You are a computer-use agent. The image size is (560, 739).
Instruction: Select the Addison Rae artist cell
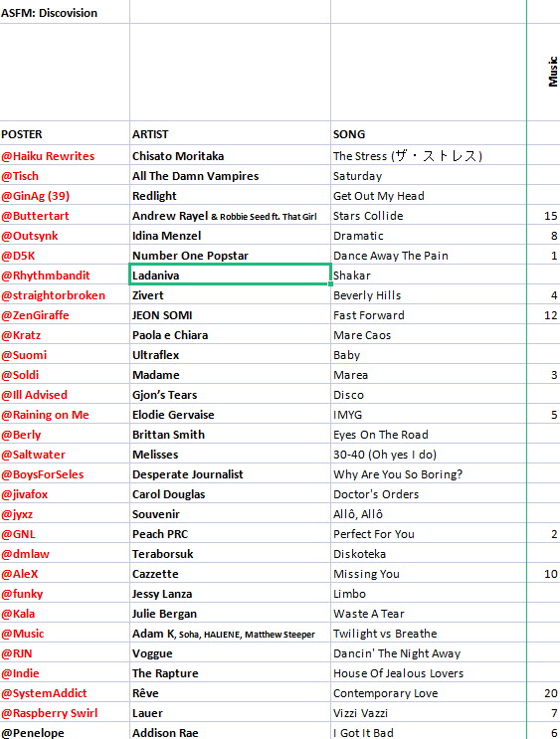click(230, 731)
